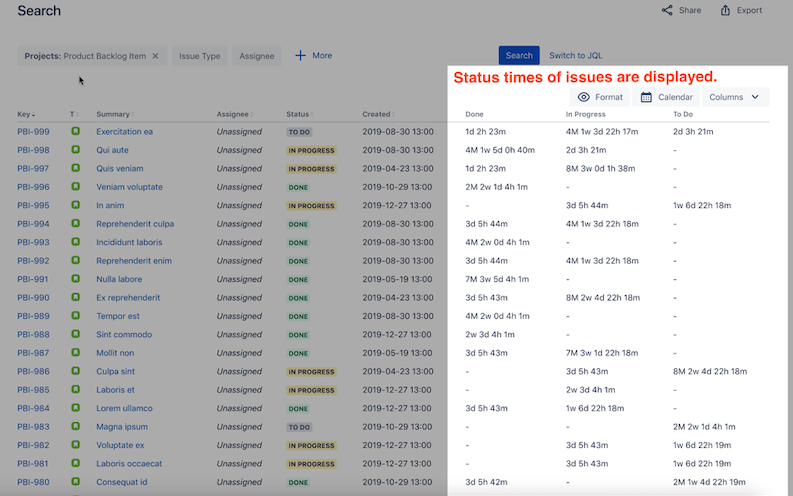Click the issue type icon for PBI-990
Viewport: 793px width, 496px height.
75,297
